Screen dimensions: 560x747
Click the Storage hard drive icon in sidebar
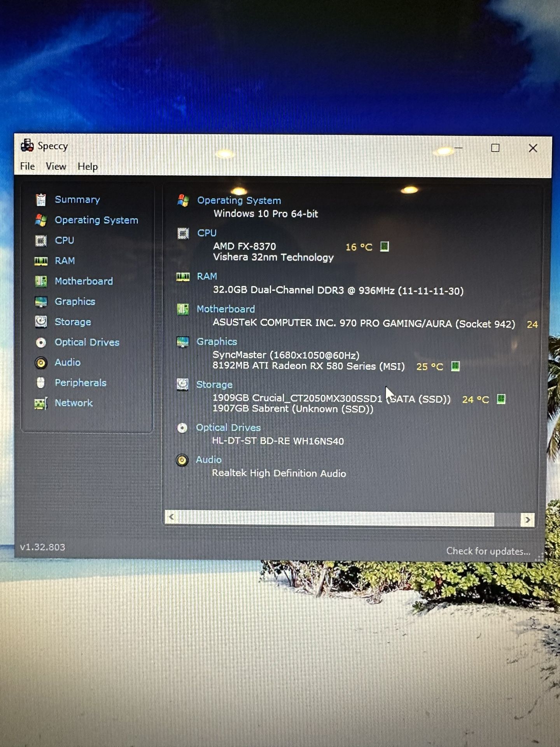41,322
